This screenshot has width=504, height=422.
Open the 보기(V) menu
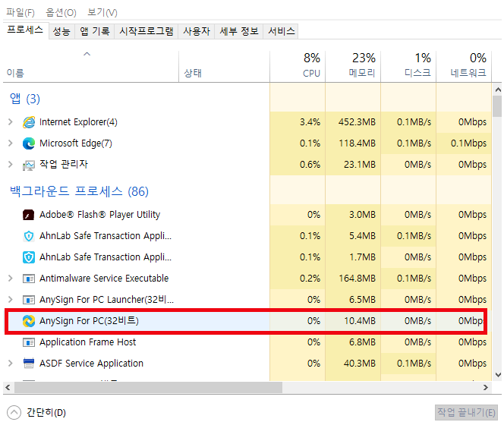pos(102,13)
